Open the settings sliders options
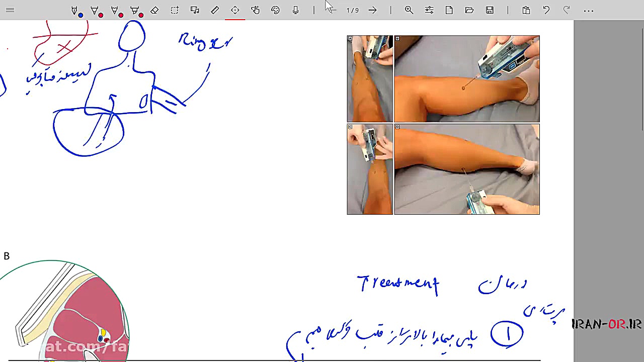644x362 pixels. (429, 11)
